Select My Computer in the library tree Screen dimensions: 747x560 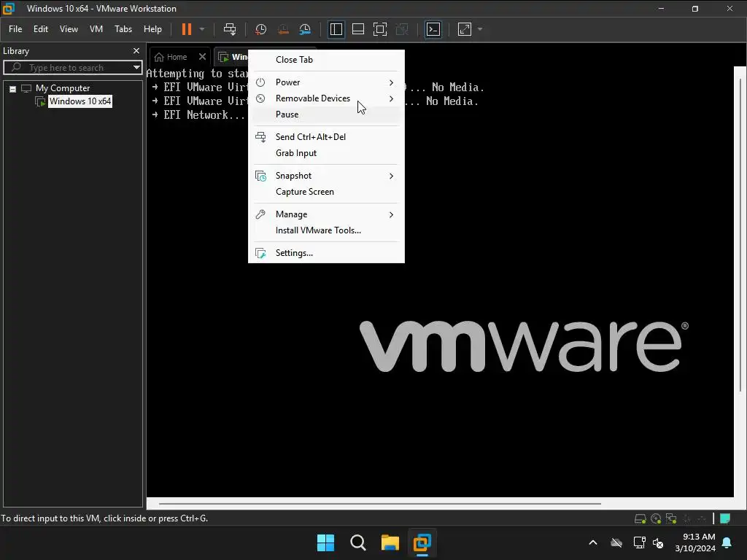pos(63,88)
